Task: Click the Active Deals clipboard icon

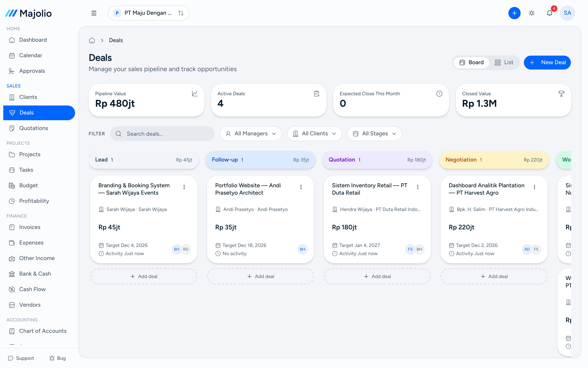Action: [316, 93]
